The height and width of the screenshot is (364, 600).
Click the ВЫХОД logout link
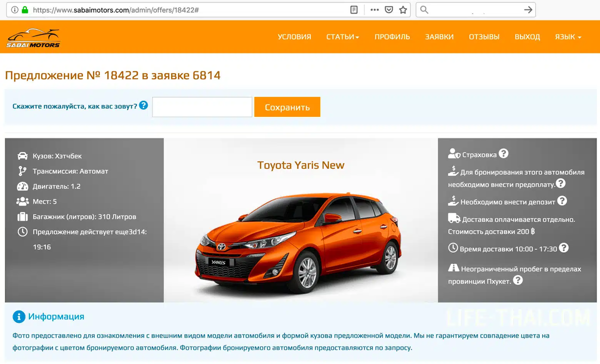pos(527,37)
